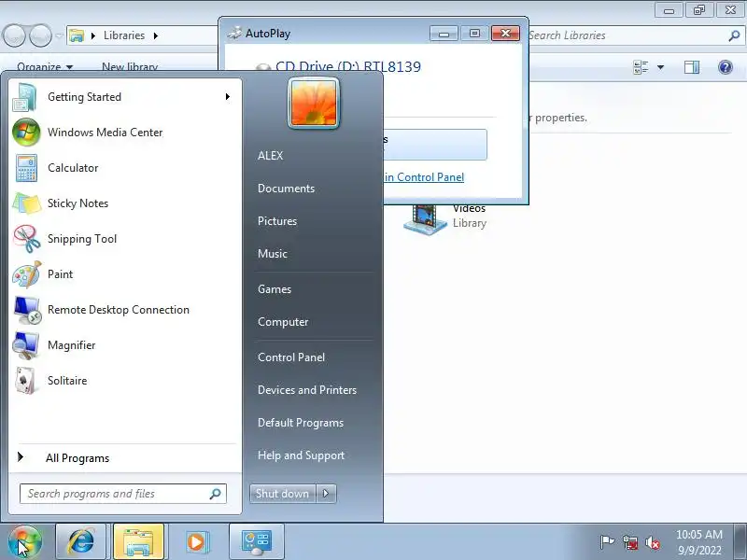Expand the Getting Started submenu arrow

tap(228, 97)
